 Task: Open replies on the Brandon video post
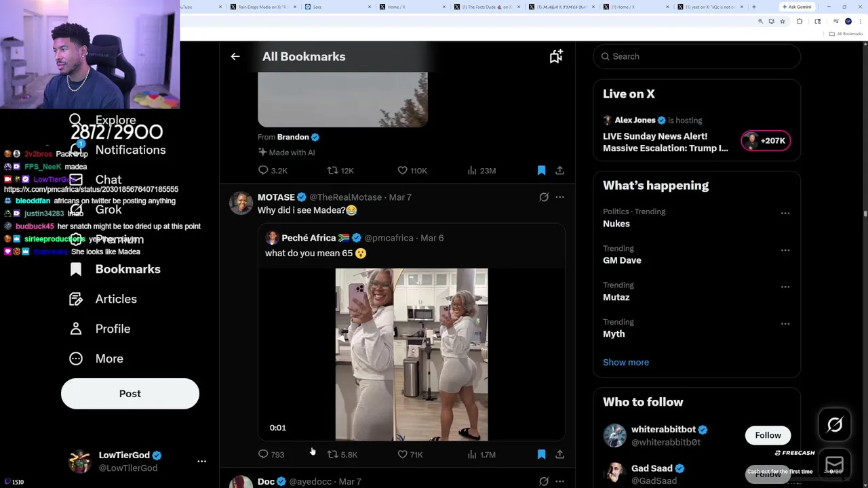coord(273,171)
